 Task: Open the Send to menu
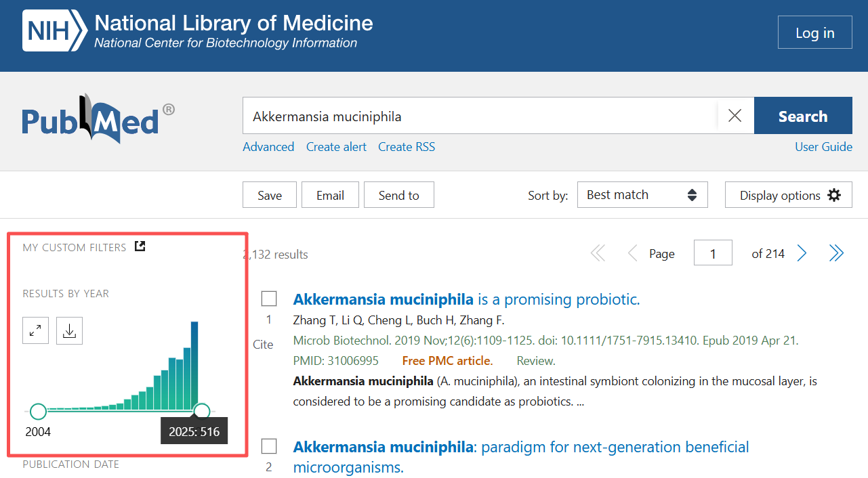pos(398,195)
